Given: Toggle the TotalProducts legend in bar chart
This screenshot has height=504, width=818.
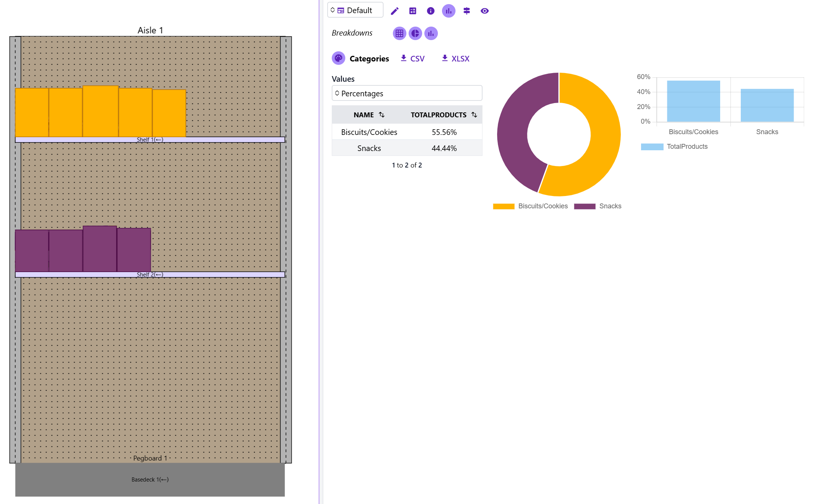Looking at the screenshot, I should (652, 147).
